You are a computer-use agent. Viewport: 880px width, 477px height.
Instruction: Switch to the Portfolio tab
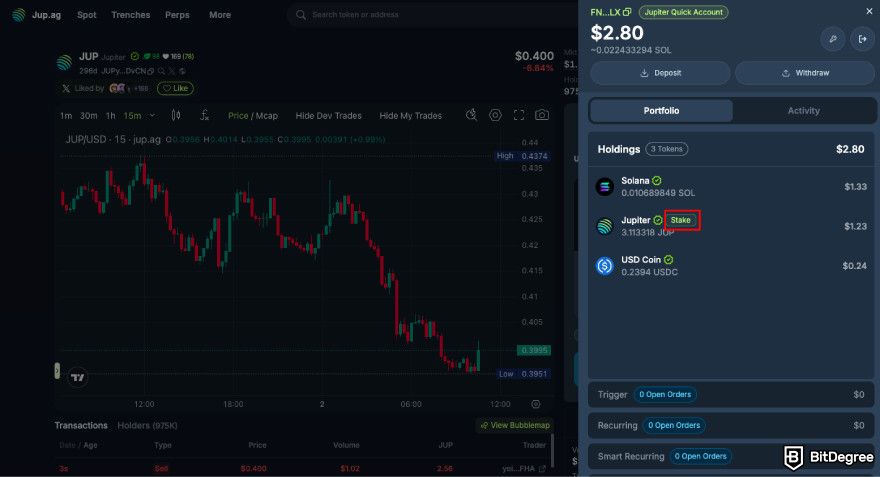[661, 111]
